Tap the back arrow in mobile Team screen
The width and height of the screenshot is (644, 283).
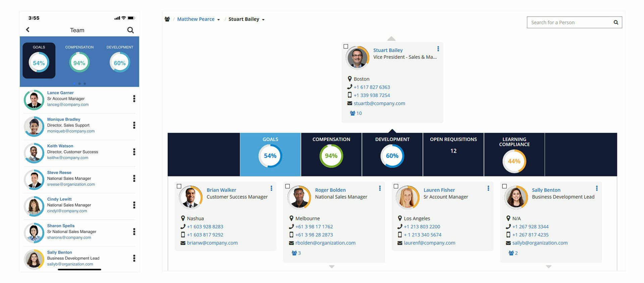(28, 30)
